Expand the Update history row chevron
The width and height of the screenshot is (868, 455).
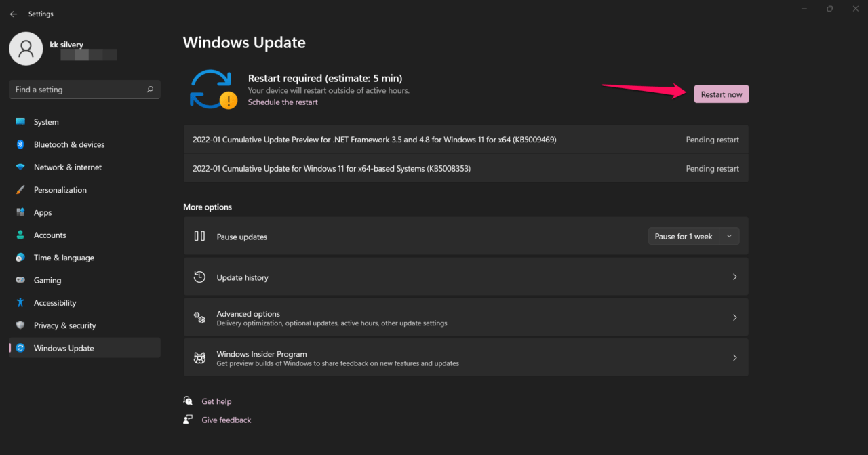pos(734,277)
